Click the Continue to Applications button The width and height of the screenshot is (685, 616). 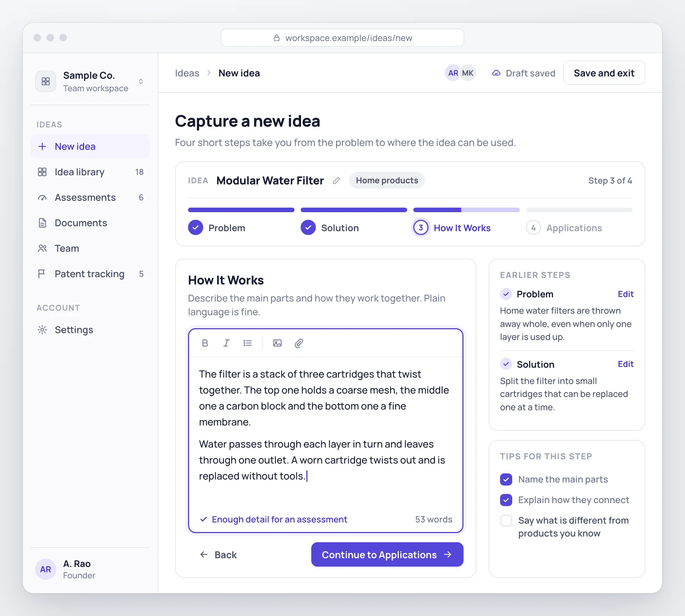coord(387,554)
